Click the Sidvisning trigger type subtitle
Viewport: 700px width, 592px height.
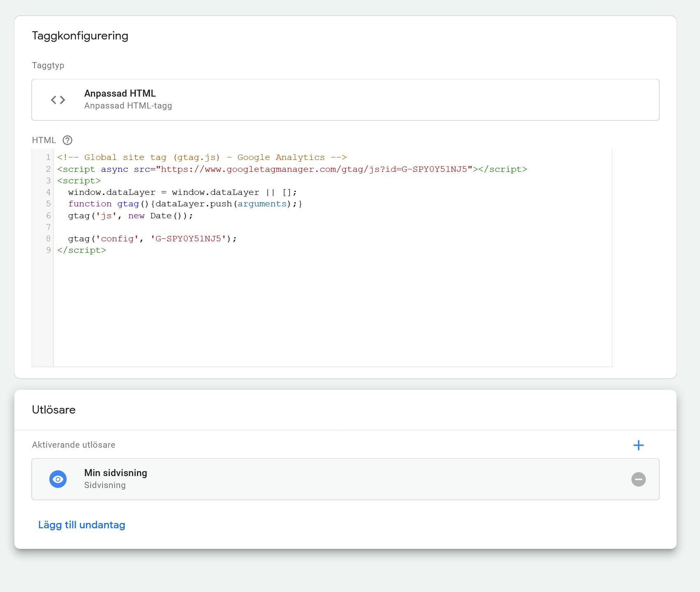coord(105,485)
